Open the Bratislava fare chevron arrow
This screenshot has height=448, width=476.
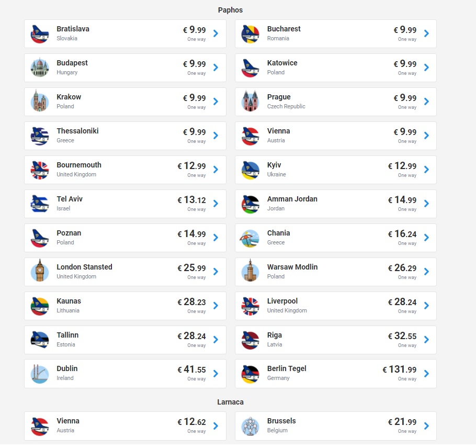(x=216, y=33)
